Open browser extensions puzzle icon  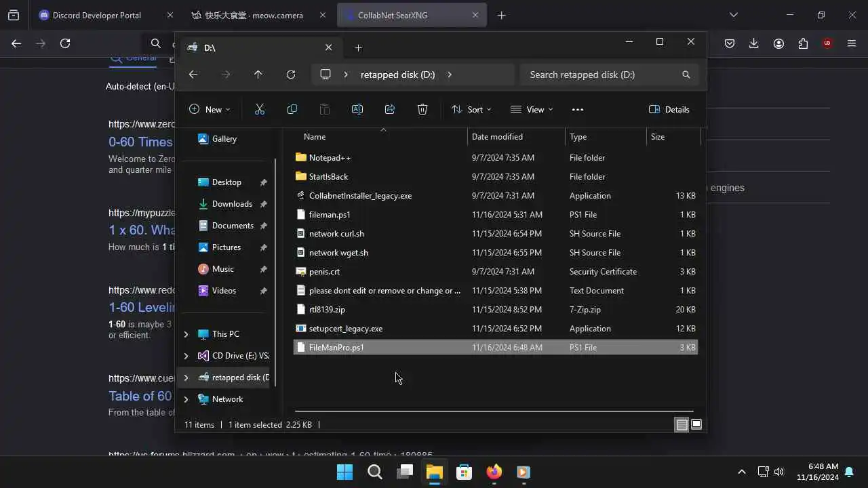pyautogui.click(x=803, y=43)
